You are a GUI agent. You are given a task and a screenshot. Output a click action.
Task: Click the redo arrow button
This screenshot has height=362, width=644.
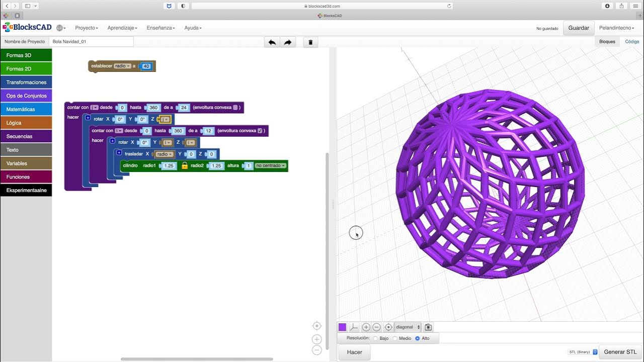[288, 42]
